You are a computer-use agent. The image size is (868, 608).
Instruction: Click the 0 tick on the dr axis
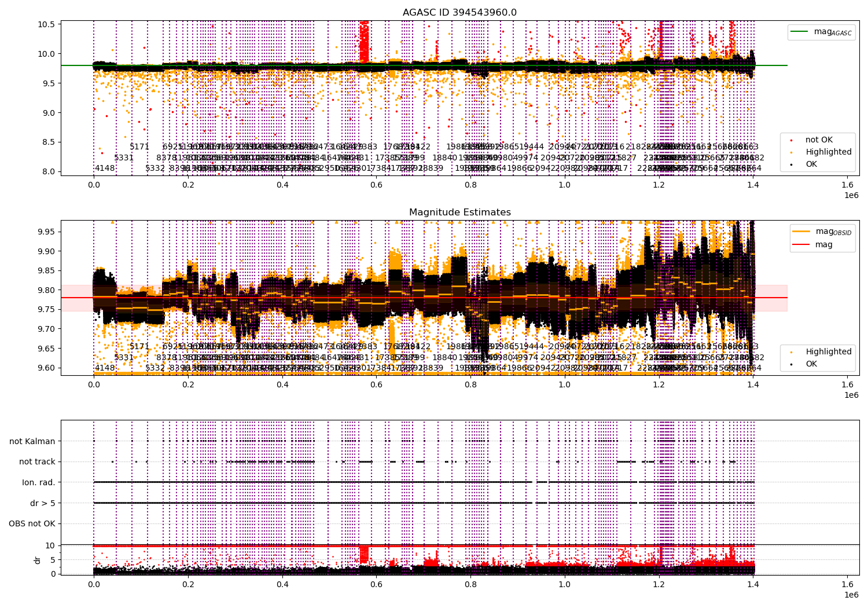(53, 574)
